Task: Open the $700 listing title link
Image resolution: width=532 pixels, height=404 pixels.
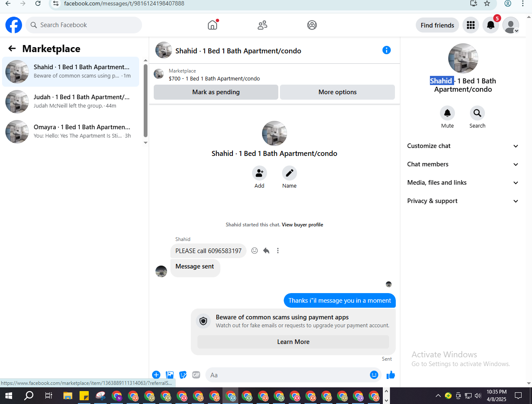Action: pyautogui.click(x=214, y=78)
